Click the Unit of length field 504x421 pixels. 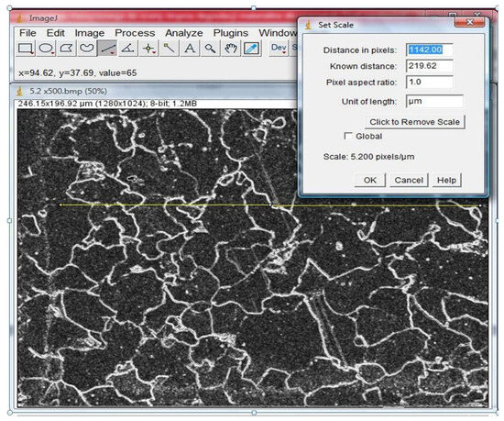coord(434,101)
